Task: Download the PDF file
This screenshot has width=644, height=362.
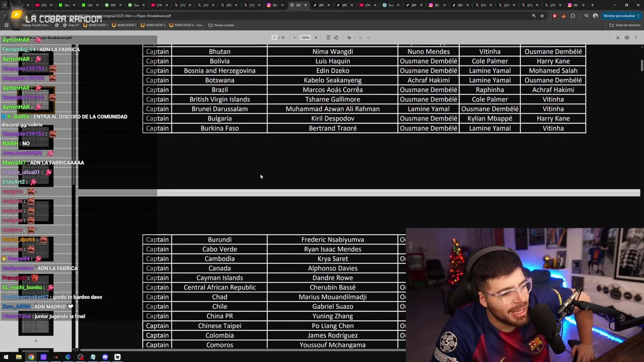Action: coord(618,38)
